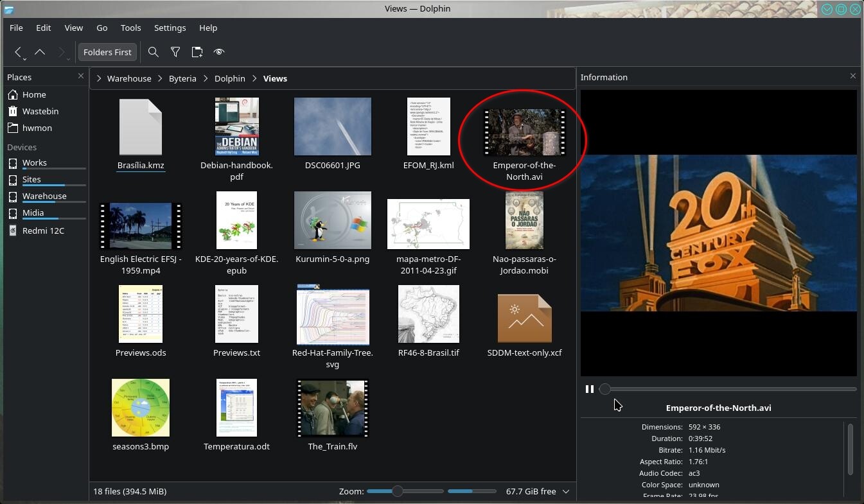This screenshot has height=504, width=864.
Task: Go up with the Up arrow icon
Action: (x=40, y=52)
